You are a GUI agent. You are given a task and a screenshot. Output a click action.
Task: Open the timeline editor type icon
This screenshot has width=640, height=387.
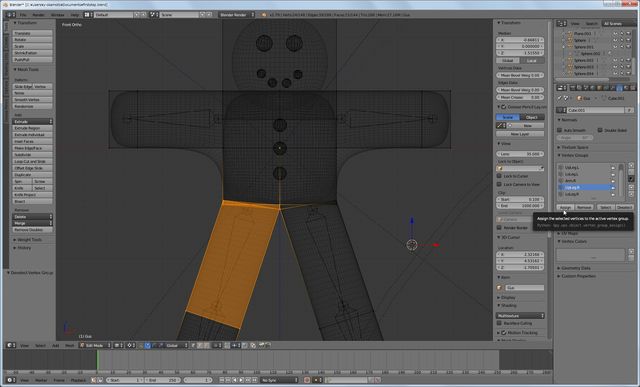coord(11,380)
